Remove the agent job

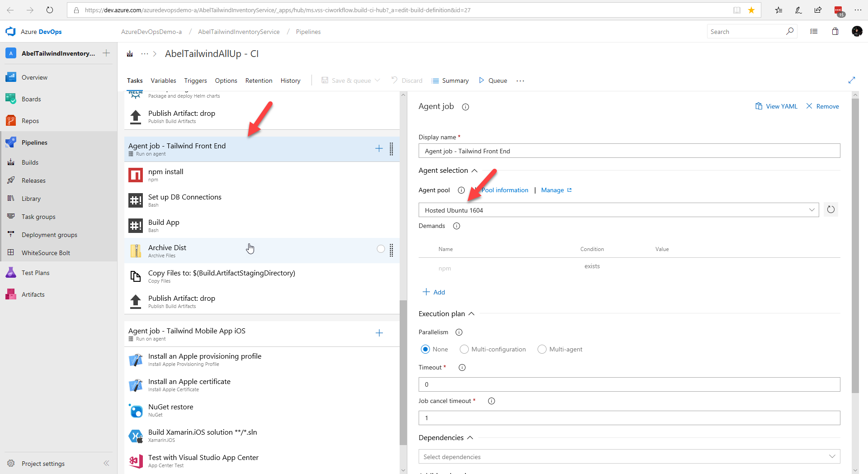(x=822, y=106)
